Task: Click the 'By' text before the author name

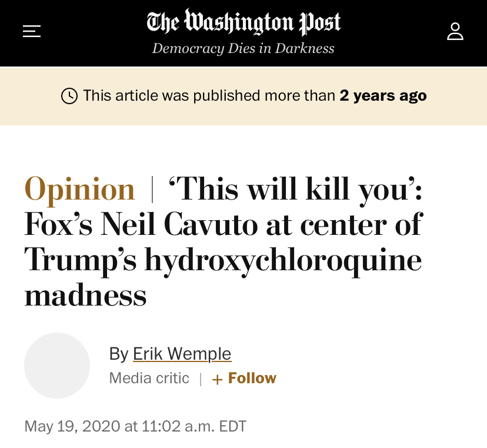Action: click(119, 354)
